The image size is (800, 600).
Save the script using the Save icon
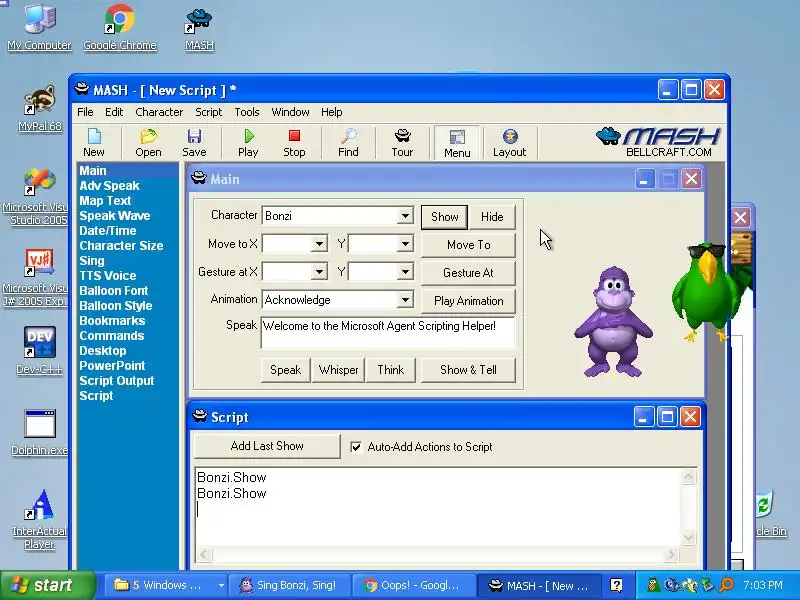tap(194, 143)
